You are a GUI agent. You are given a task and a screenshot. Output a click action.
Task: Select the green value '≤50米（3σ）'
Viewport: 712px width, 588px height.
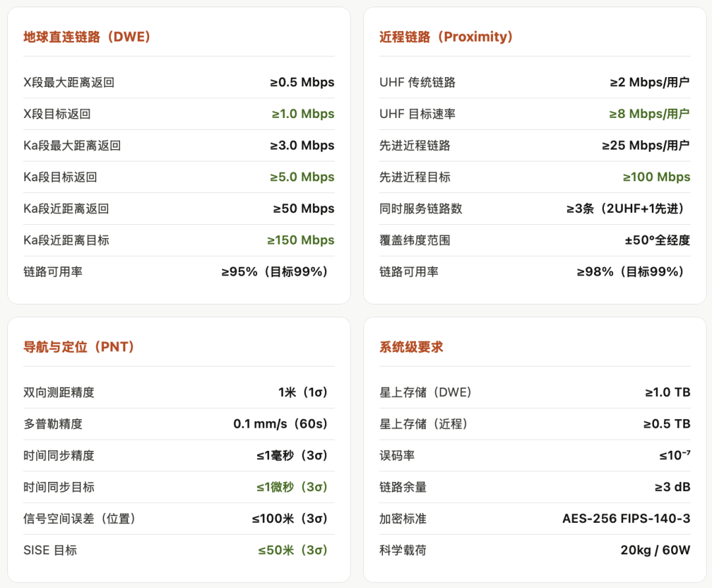click(x=293, y=550)
